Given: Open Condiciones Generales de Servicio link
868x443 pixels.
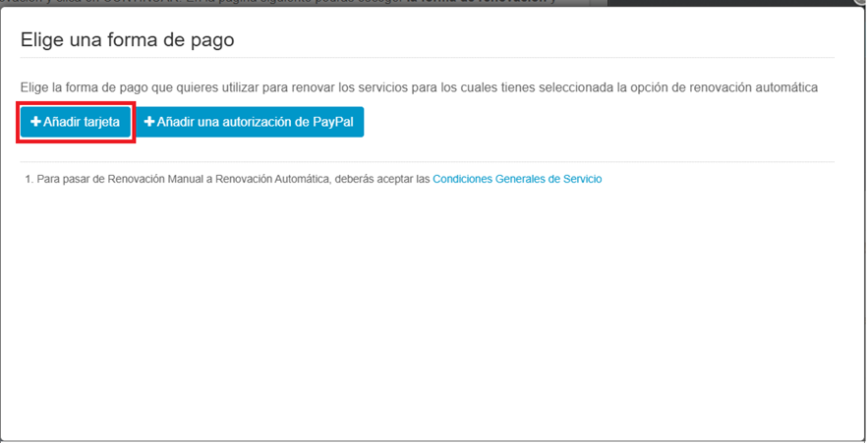Looking at the screenshot, I should (517, 179).
